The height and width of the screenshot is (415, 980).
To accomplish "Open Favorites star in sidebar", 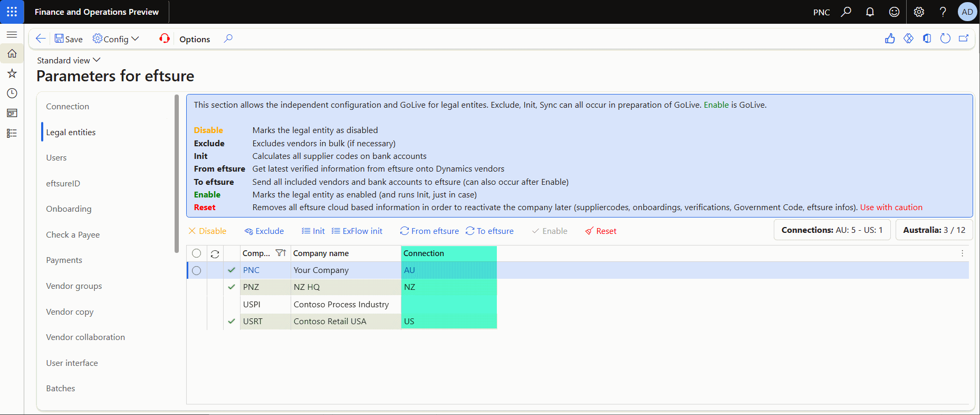I will [12, 73].
